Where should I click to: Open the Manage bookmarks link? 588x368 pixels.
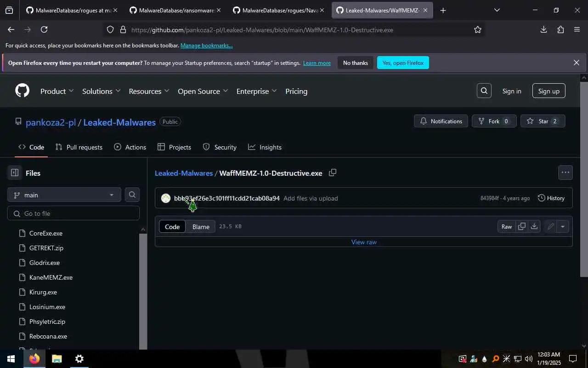coord(207,46)
